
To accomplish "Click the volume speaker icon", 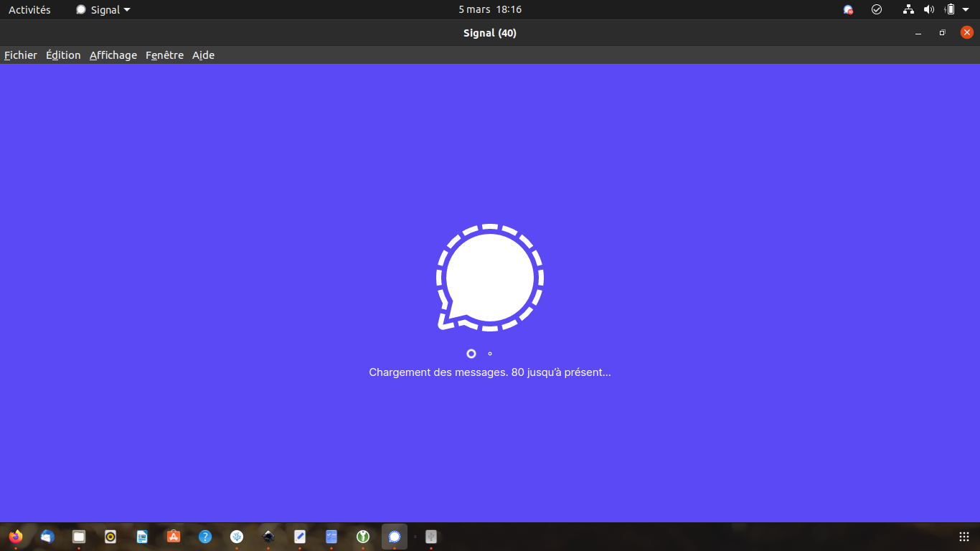I will [929, 10].
